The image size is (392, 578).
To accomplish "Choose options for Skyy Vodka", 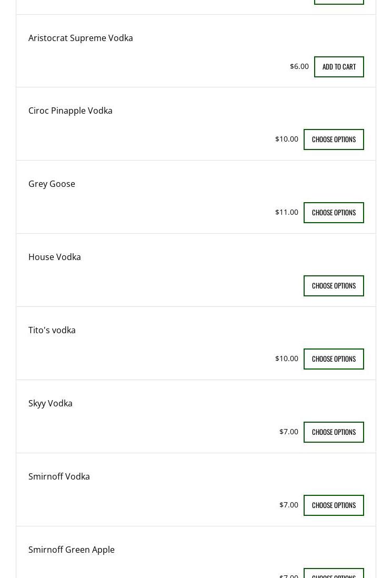I will (x=334, y=432).
